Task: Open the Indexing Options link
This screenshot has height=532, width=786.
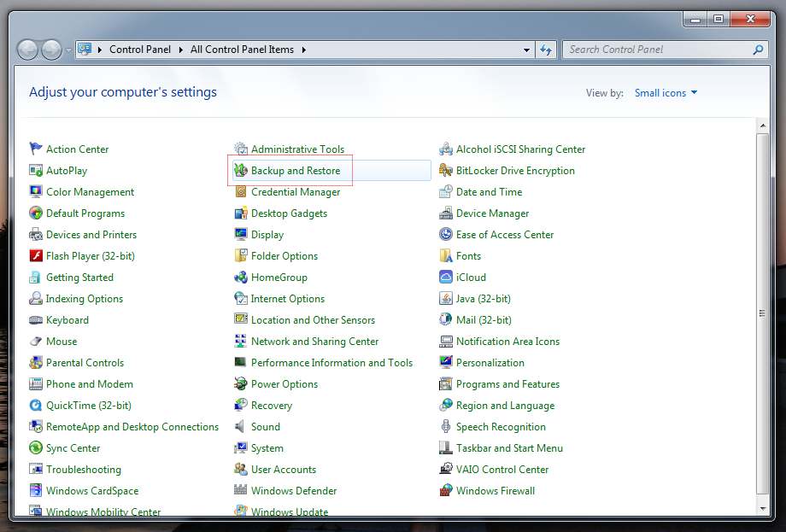Action: (x=85, y=299)
